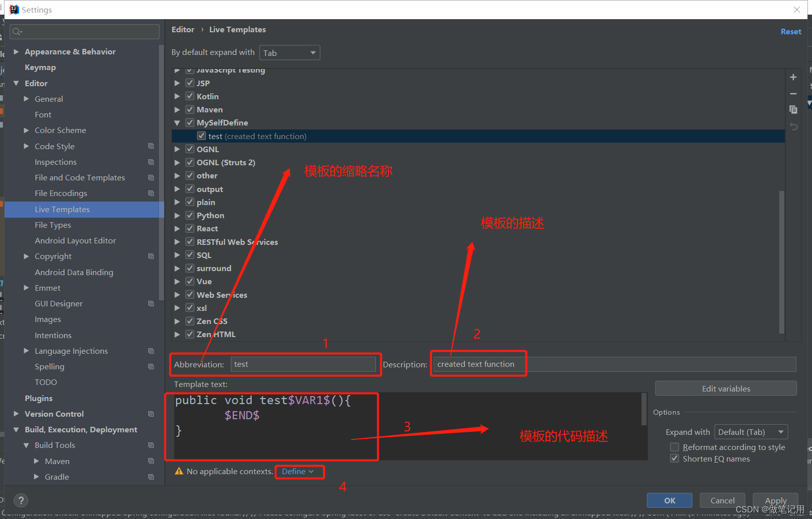Screen dimensions: 812x519
Task: Collapse the MySelfDefine template group
Action: pyautogui.click(x=177, y=122)
